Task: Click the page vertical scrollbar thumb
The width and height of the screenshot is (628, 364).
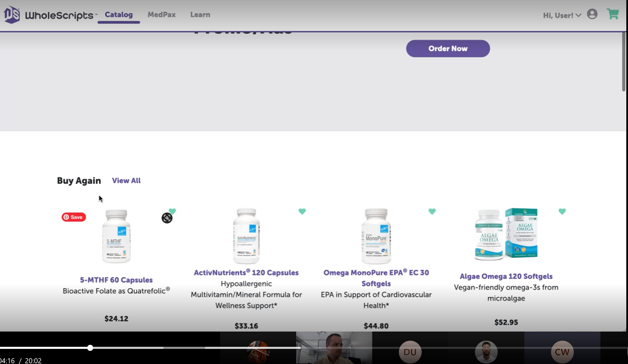Action: 624,62
